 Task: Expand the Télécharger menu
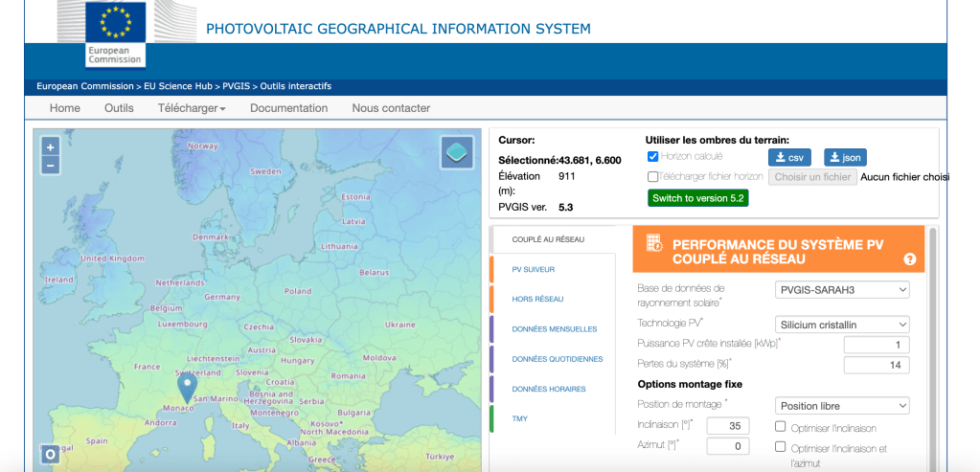tap(192, 108)
